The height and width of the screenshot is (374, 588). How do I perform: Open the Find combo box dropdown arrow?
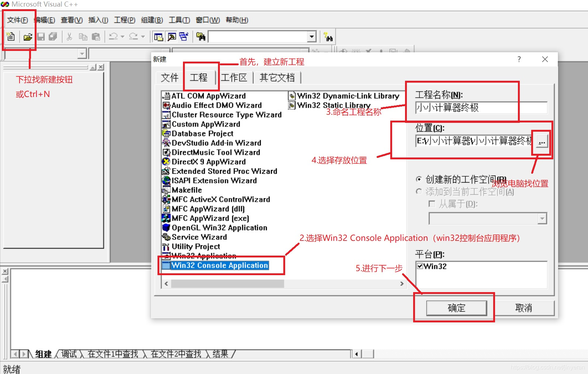312,37
